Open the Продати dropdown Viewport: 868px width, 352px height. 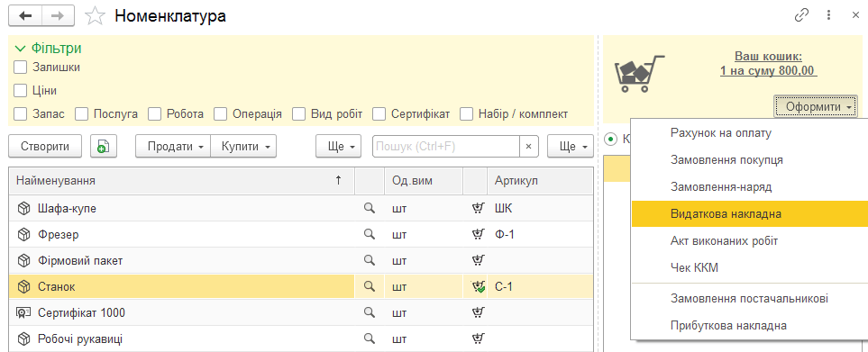[x=173, y=147]
